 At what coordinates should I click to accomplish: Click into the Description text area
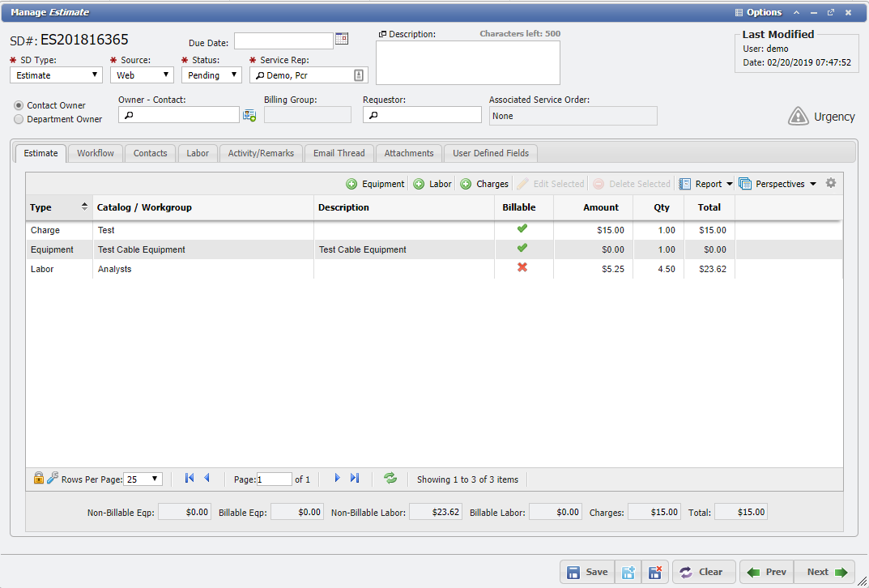tap(468, 62)
